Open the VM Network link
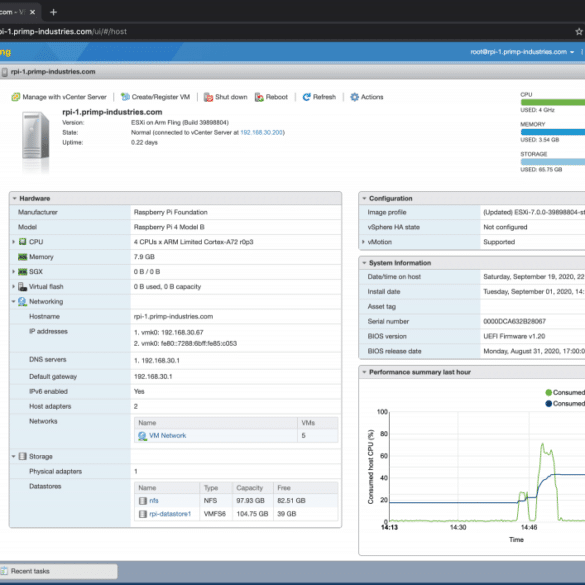Screen dimensions: 585x585 (x=168, y=436)
